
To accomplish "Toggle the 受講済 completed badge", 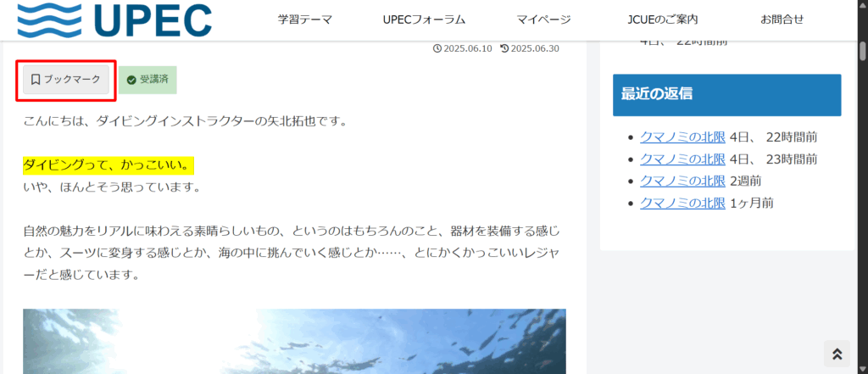I will click(x=147, y=80).
